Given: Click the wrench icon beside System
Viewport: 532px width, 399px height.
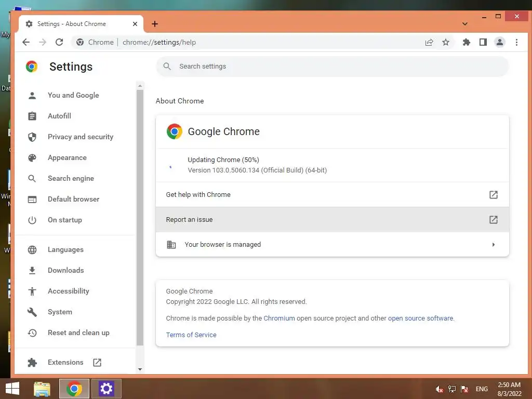Looking at the screenshot, I should pyautogui.click(x=32, y=312).
